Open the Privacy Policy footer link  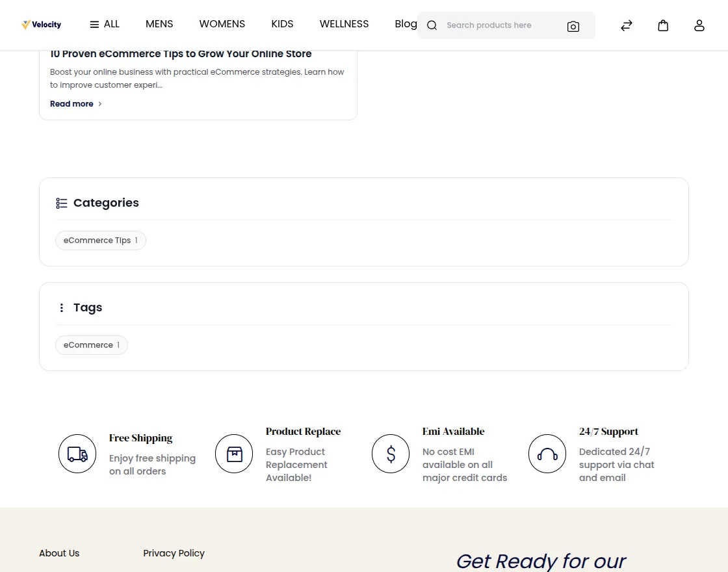(174, 553)
